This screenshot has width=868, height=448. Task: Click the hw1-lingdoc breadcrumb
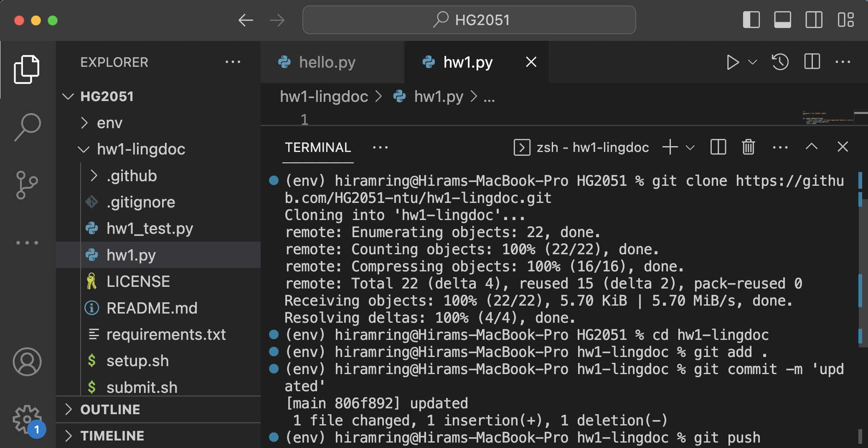tap(324, 96)
